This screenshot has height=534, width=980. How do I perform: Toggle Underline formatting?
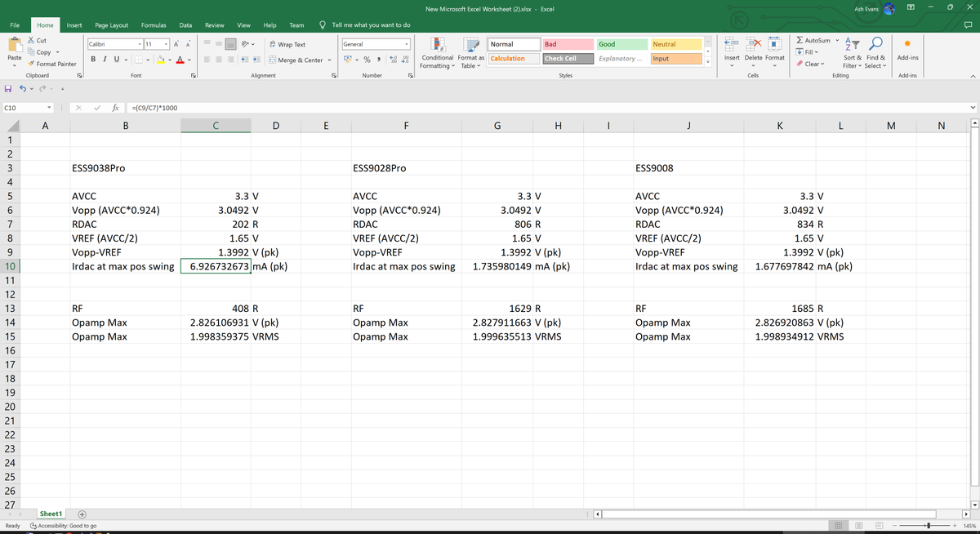point(116,60)
